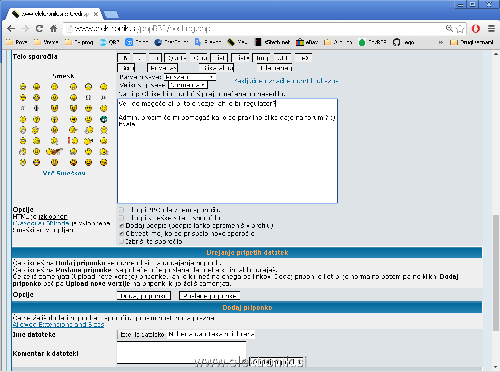Insert a Code BBCode tag

click(x=200, y=58)
